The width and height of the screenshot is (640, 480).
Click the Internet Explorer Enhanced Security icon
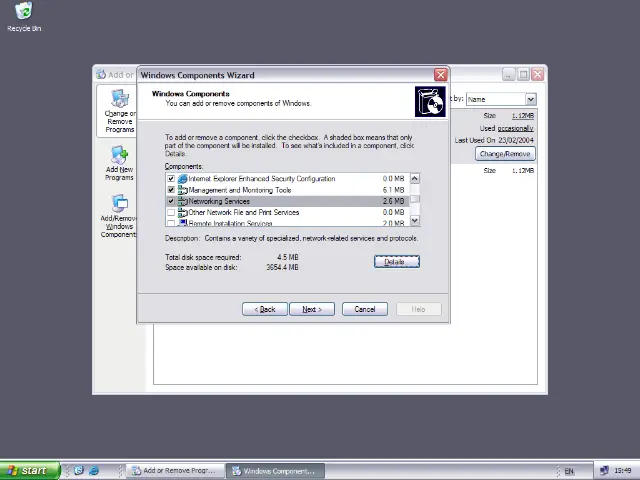coord(183,179)
